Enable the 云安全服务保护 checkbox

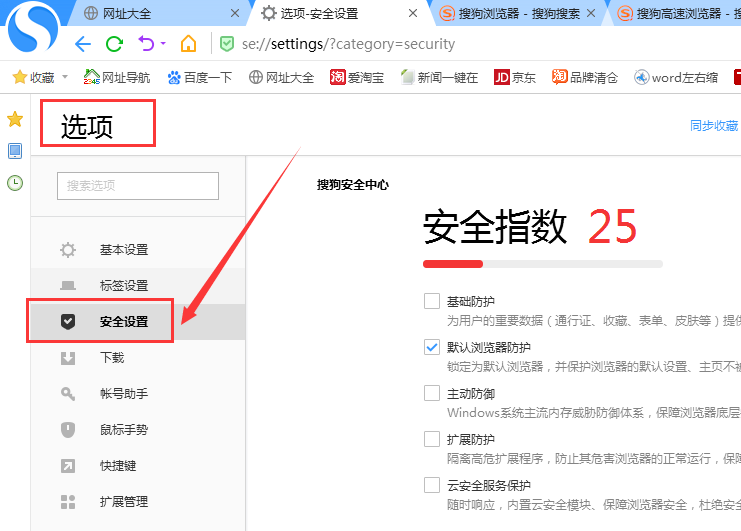coord(432,485)
